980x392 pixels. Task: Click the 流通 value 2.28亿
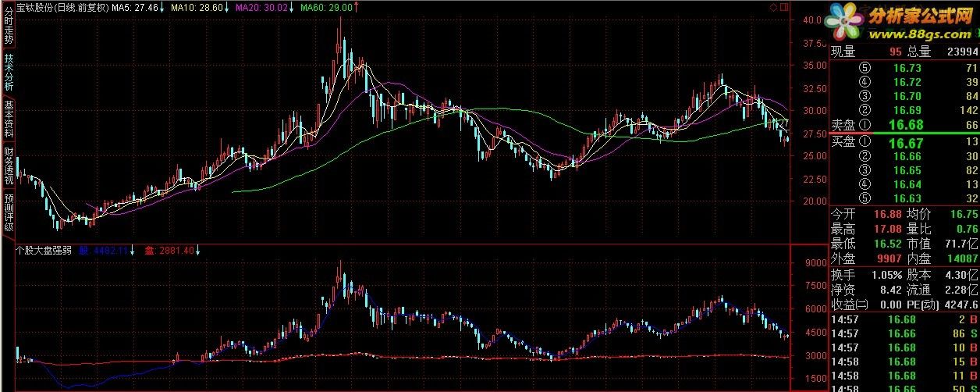click(960, 290)
